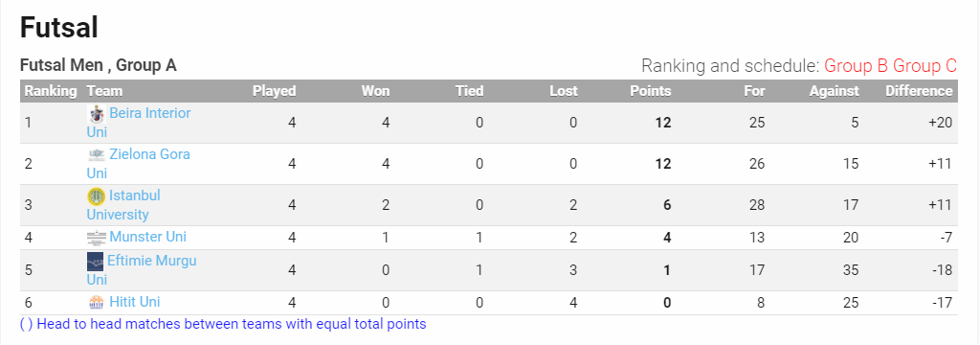The width and height of the screenshot is (980, 345).
Task: Open the Zielona Gora Uni team link
Action: tap(139, 164)
